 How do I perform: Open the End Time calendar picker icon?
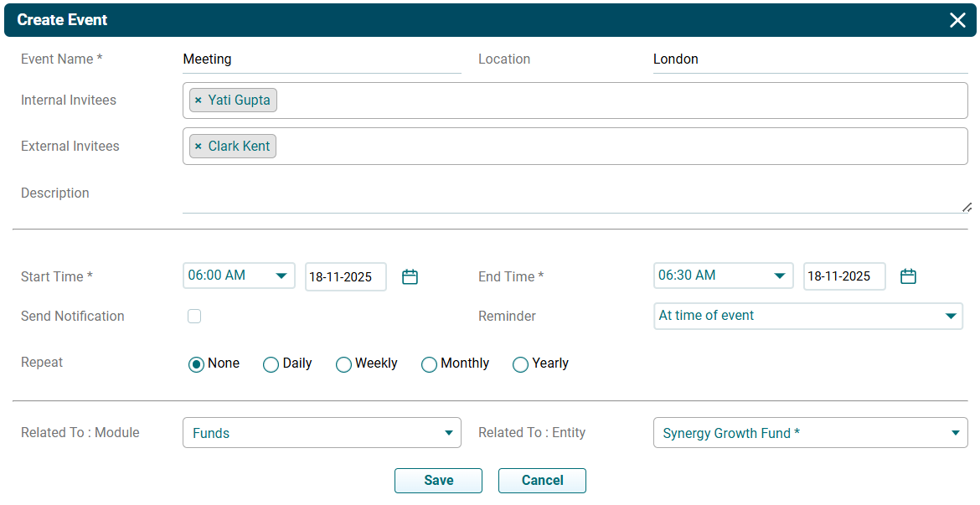click(908, 276)
